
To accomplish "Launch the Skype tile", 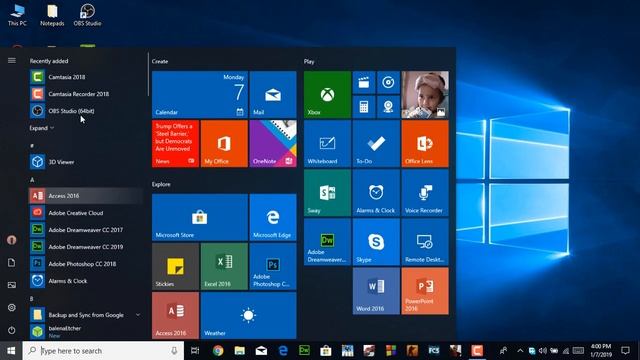I will pos(376,242).
